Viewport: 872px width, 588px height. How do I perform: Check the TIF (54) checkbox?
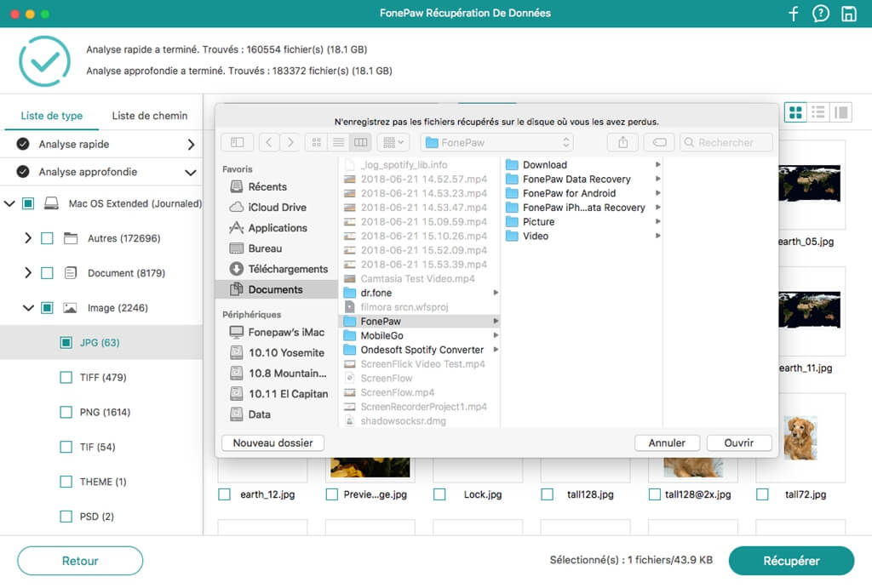[x=66, y=447]
